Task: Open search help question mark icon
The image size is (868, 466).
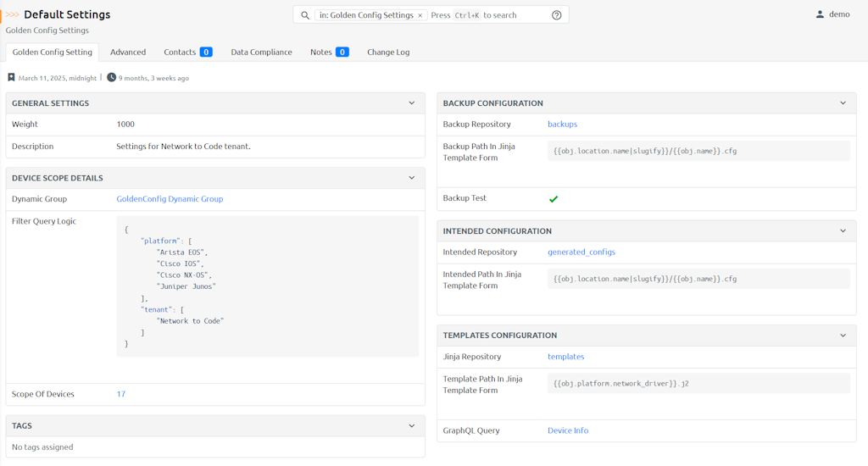Action: (x=557, y=15)
